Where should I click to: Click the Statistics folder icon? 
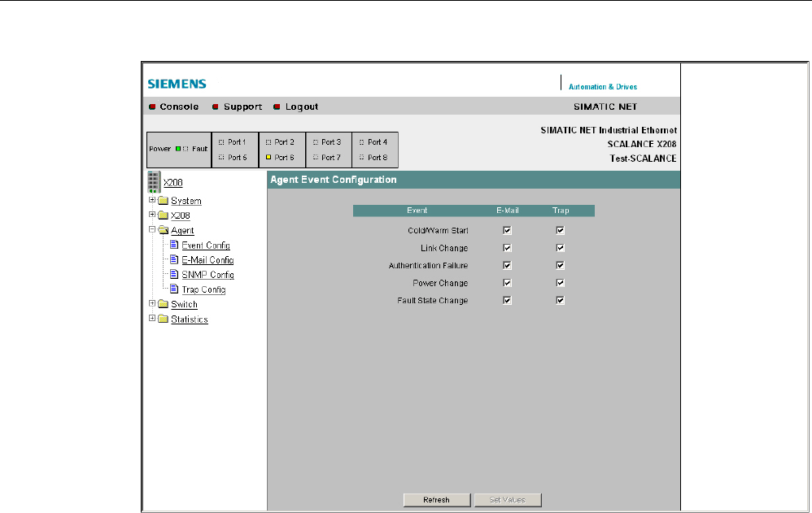pyautogui.click(x=163, y=319)
